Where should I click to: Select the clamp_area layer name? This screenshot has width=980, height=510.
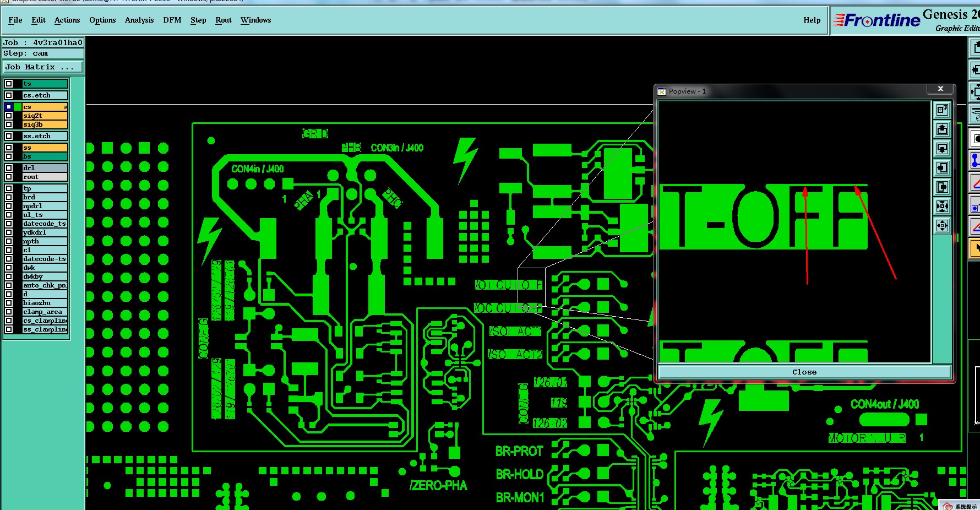pyautogui.click(x=45, y=312)
